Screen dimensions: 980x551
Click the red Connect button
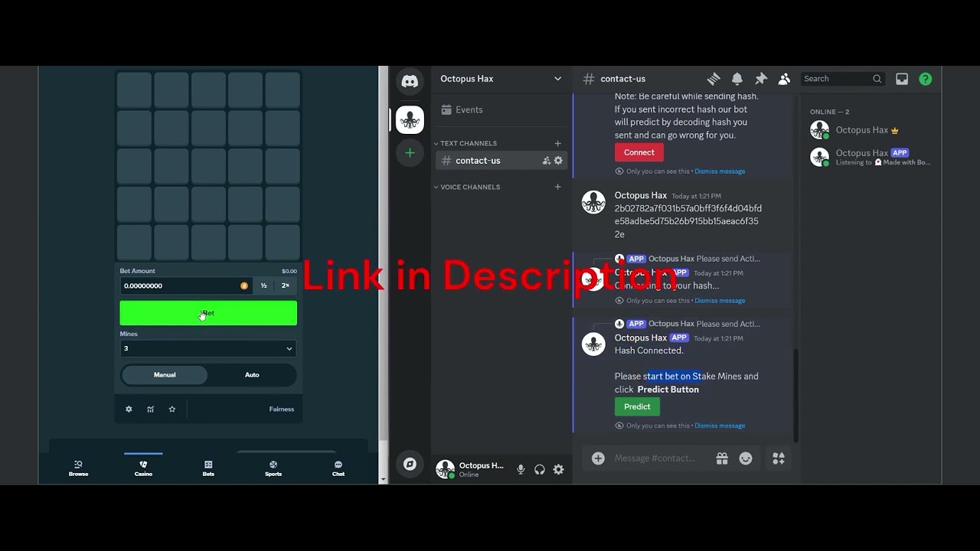click(639, 152)
